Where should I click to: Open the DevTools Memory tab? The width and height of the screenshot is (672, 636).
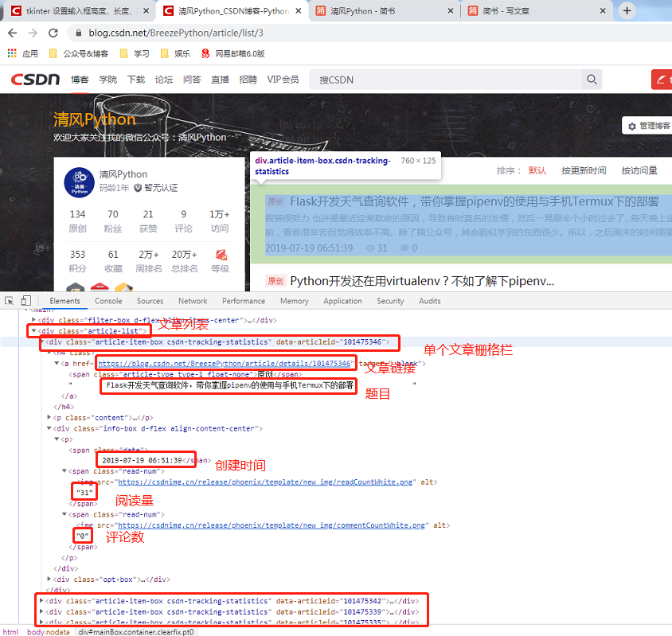(295, 301)
